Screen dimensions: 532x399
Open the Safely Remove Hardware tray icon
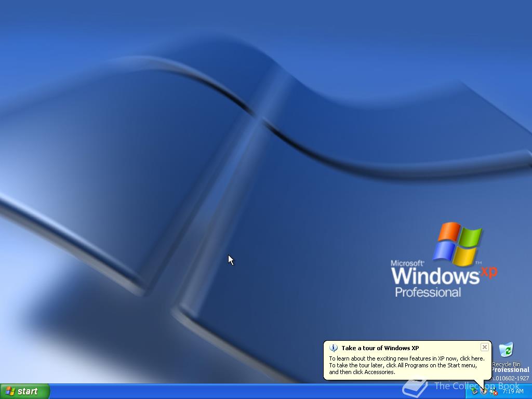(475, 392)
